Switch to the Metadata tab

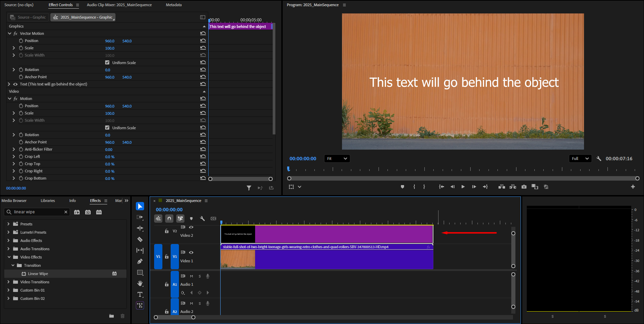(174, 5)
